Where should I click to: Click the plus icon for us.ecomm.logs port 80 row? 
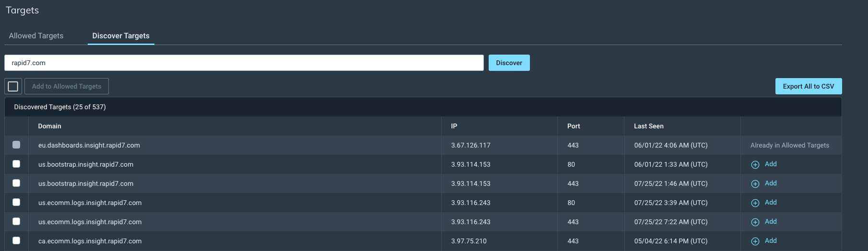[x=755, y=203]
